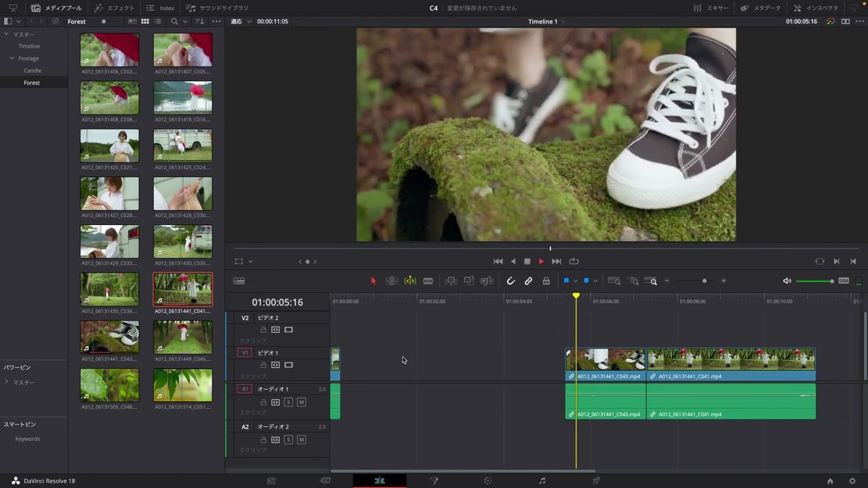
Task: Open the メディアプール panel tab
Action: coord(56,8)
